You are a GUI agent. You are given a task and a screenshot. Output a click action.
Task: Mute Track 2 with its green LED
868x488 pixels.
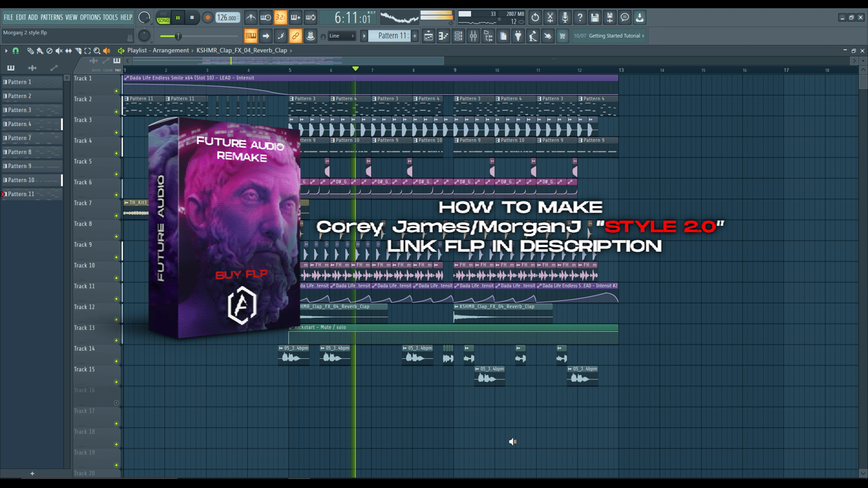point(116,112)
